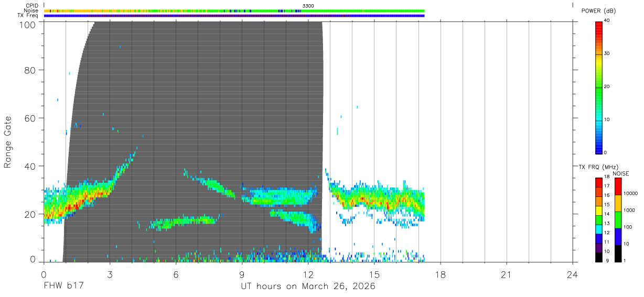Click the x-axis tick label '3'
Image resolution: width=644 pixels, height=297 pixels.
click(x=110, y=274)
